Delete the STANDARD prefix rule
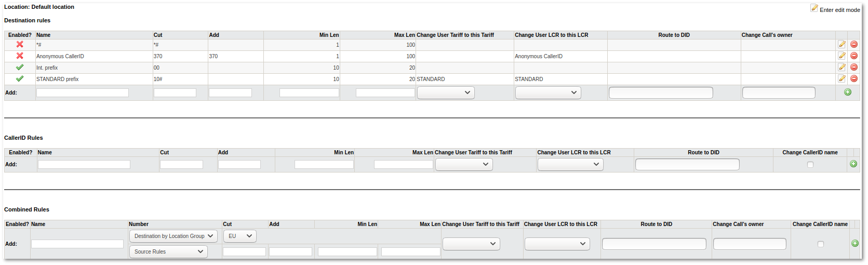The height and width of the screenshot is (265, 868). (x=853, y=79)
